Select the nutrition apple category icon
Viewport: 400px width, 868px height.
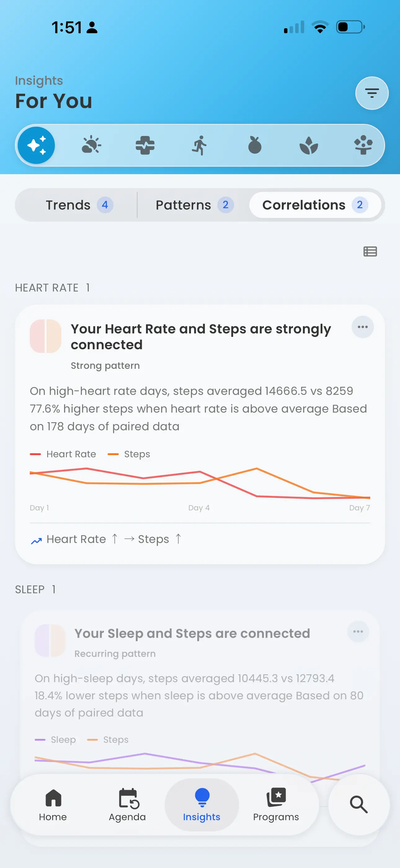255,145
